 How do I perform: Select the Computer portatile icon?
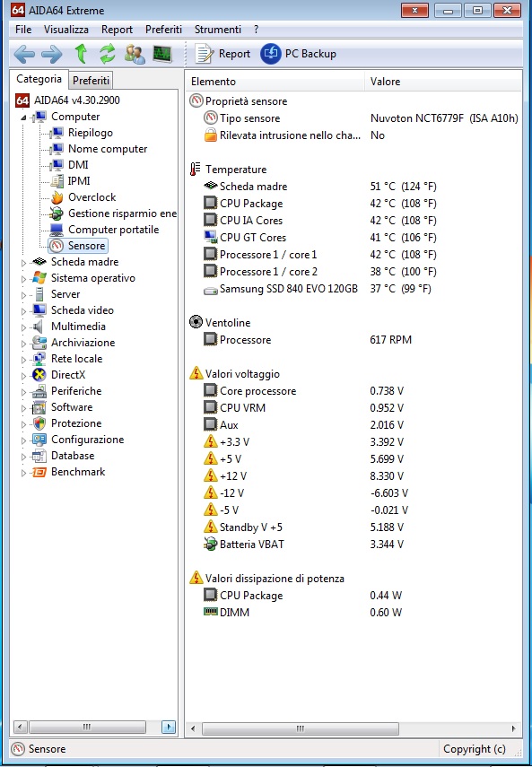tap(57, 230)
